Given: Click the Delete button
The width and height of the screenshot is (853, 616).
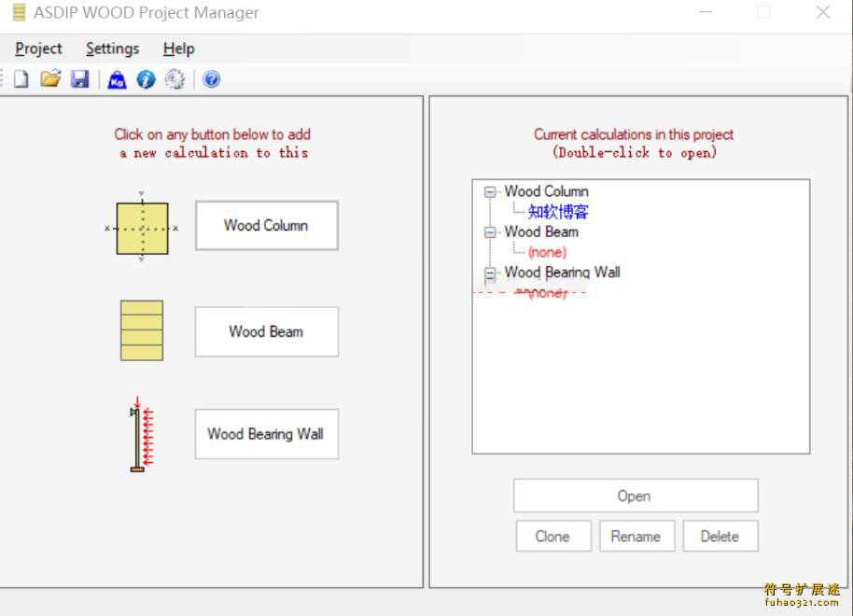Looking at the screenshot, I should point(720,536).
